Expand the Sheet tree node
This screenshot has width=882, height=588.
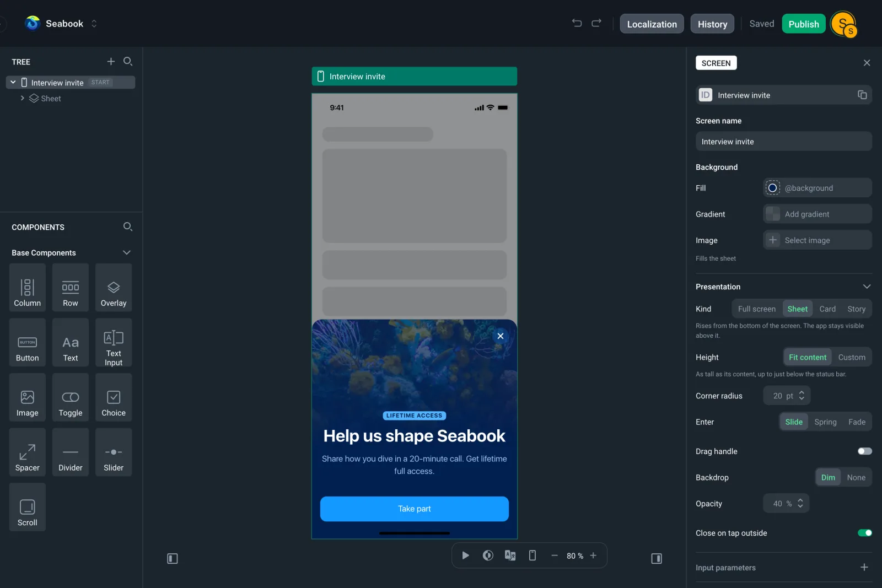click(23, 98)
